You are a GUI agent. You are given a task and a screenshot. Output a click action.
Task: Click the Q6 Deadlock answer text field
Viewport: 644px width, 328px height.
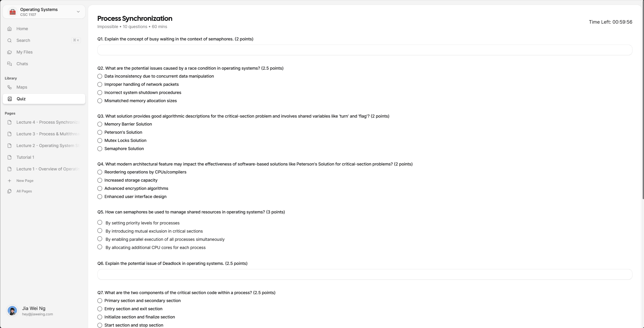pos(365,274)
